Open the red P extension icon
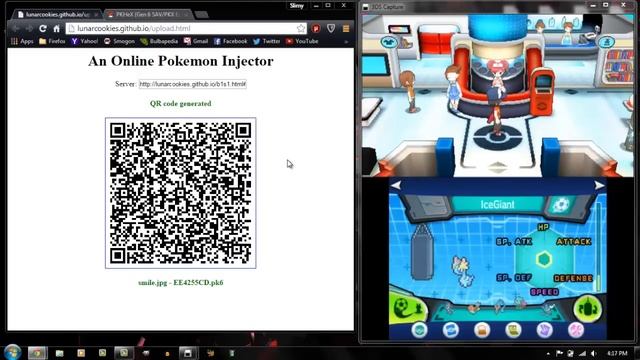This screenshot has height=360, width=640. 316,28
